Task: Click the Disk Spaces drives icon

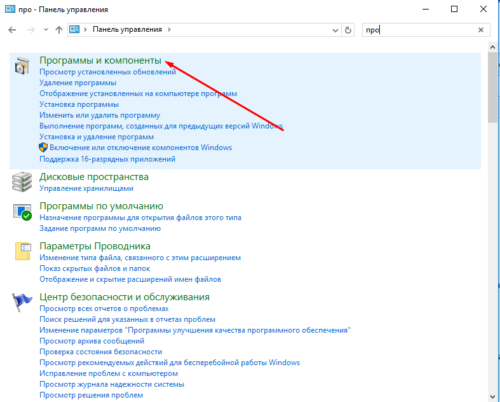Action: 22,182
